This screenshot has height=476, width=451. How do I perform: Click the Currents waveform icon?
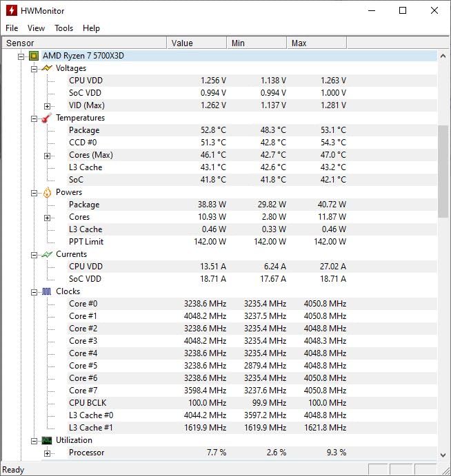coord(47,254)
